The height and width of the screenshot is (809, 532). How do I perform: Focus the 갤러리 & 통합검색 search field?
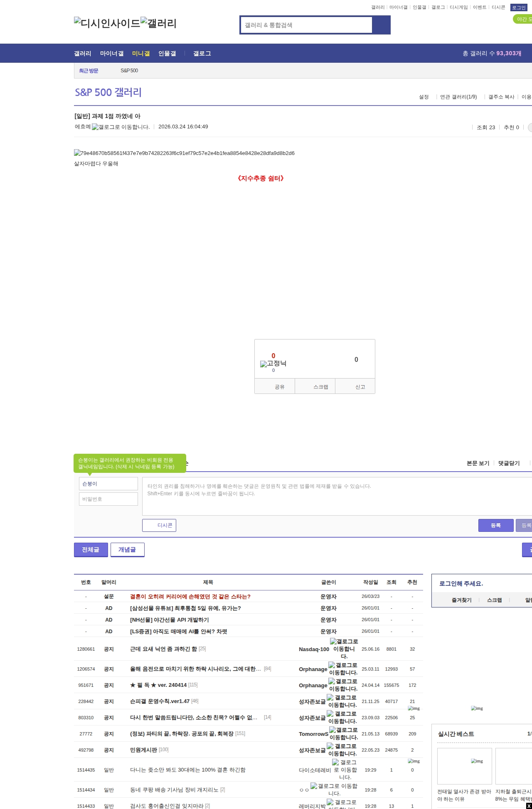(306, 25)
